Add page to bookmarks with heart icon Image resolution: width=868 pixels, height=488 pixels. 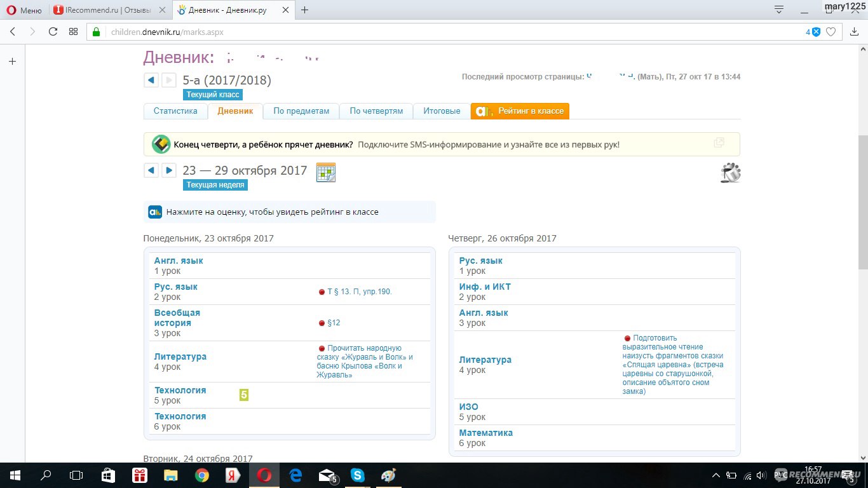(831, 32)
